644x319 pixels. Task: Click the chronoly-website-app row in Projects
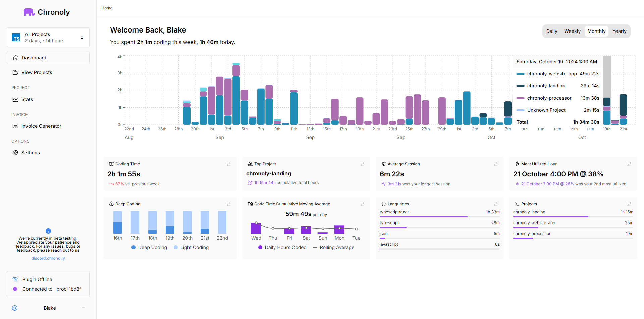tap(573, 225)
